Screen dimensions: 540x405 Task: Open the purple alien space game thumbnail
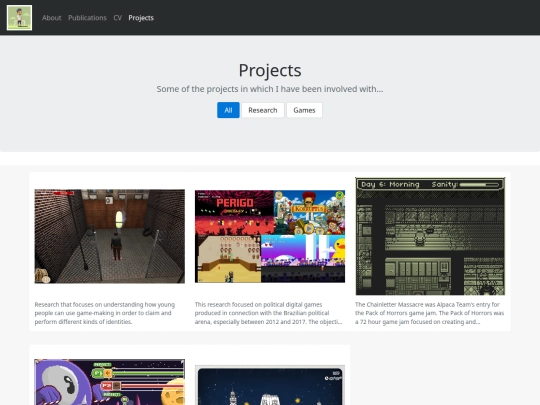click(110, 382)
